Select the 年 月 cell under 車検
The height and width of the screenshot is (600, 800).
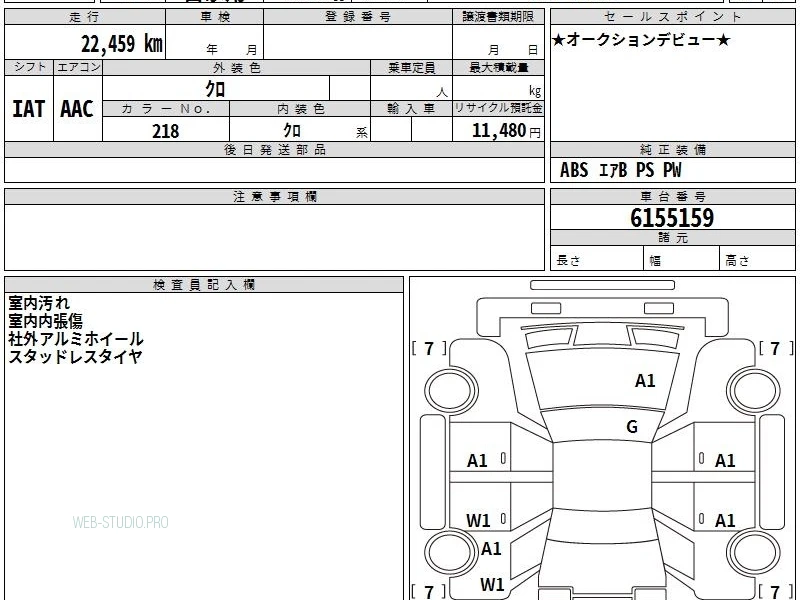click(x=215, y=42)
